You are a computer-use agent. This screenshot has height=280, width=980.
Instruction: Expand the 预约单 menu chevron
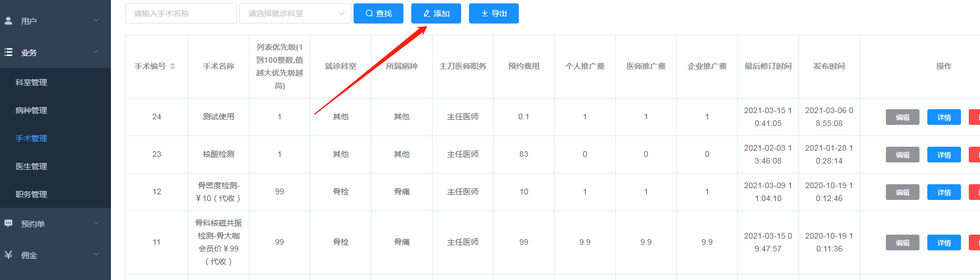[x=96, y=223]
